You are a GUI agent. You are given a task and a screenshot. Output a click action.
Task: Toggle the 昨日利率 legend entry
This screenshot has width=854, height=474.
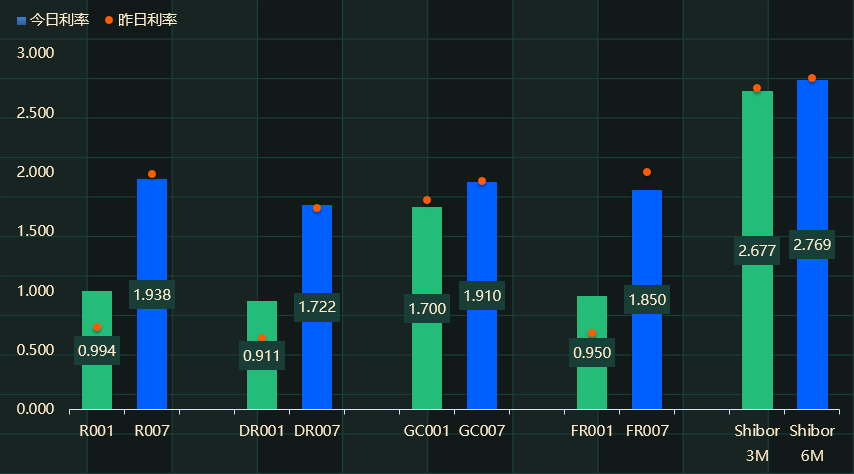coord(141,20)
